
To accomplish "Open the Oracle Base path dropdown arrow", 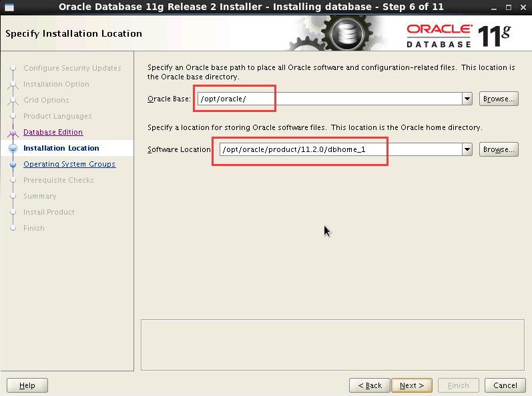I will point(467,99).
